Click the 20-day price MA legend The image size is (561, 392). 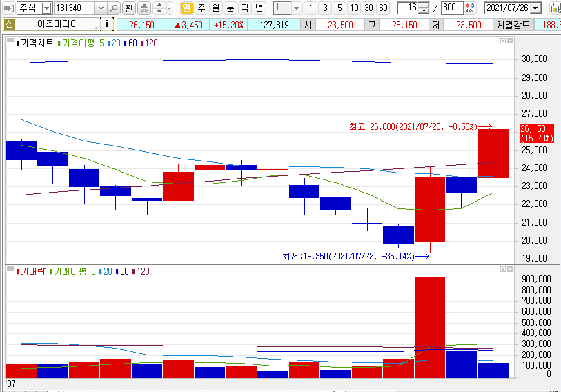coord(114,43)
